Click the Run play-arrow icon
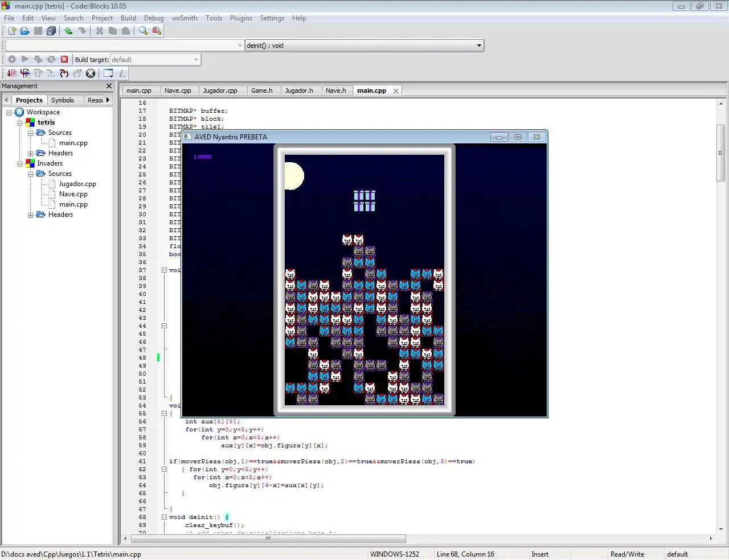 click(25, 59)
